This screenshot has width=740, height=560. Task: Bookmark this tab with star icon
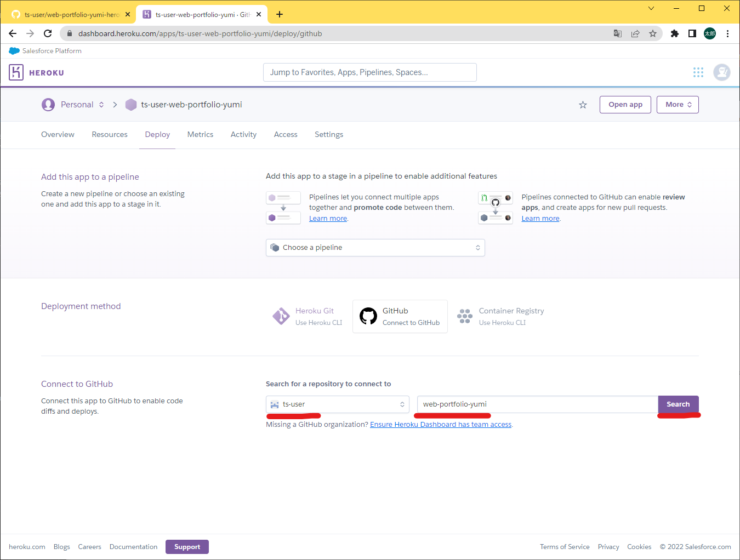(653, 33)
